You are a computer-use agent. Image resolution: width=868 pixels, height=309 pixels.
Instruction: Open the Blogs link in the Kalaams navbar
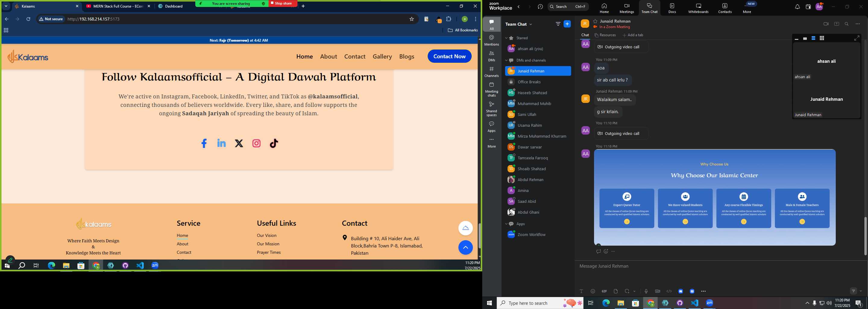click(407, 56)
